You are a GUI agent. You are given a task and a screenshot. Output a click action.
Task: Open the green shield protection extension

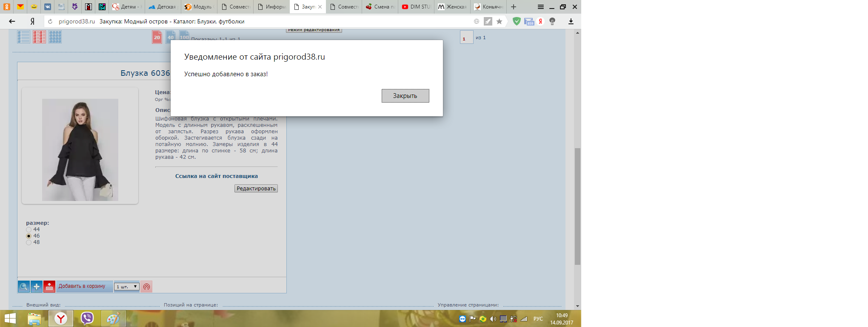(x=517, y=21)
